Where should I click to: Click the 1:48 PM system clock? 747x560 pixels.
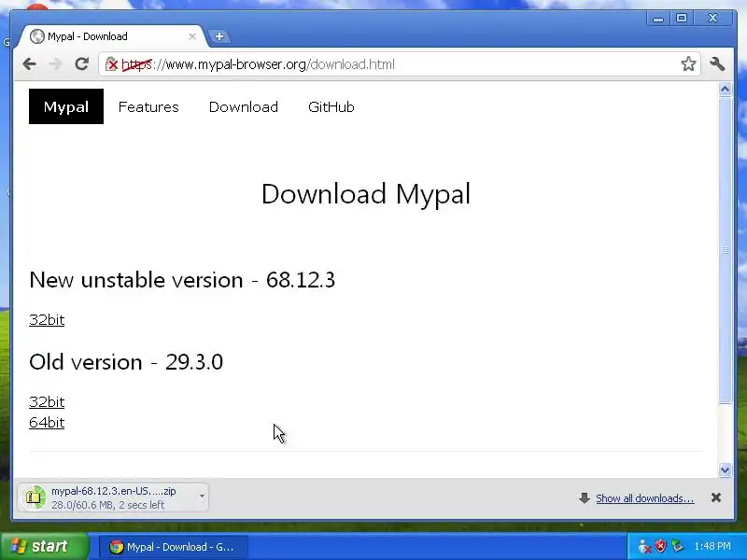(x=712, y=546)
